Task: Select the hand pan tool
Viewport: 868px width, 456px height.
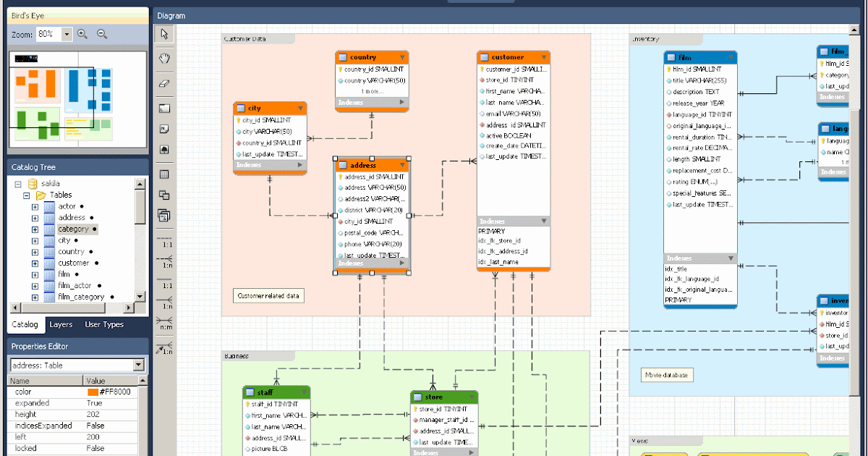Action: [164, 59]
